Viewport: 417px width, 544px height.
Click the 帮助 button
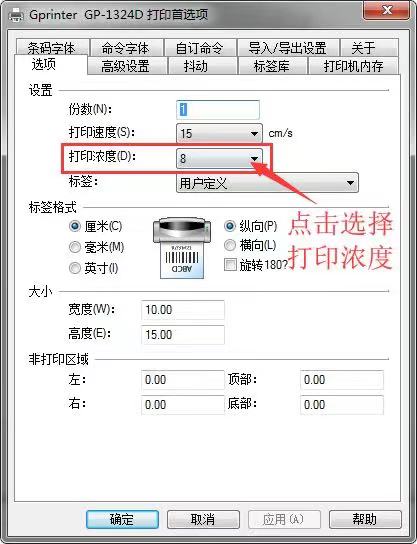pos(365,519)
